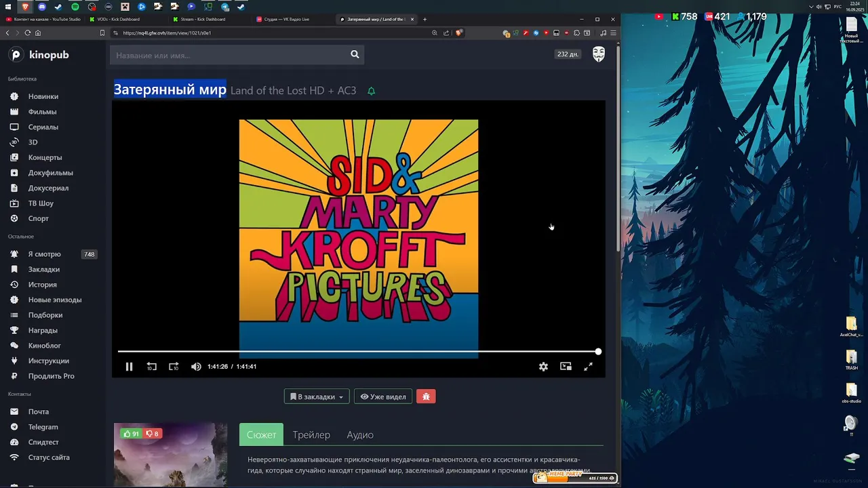Report a problem with red bug button
The image size is (868, 488).
426,396
